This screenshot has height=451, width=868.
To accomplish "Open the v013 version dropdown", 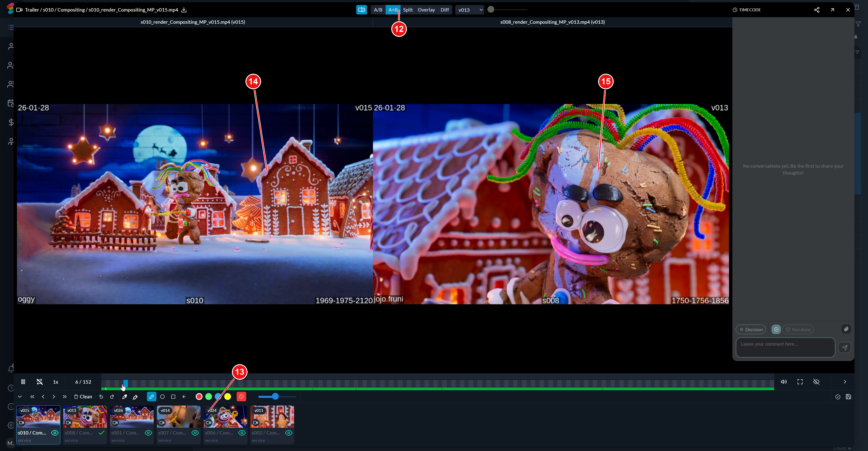I will click(470, 10).
